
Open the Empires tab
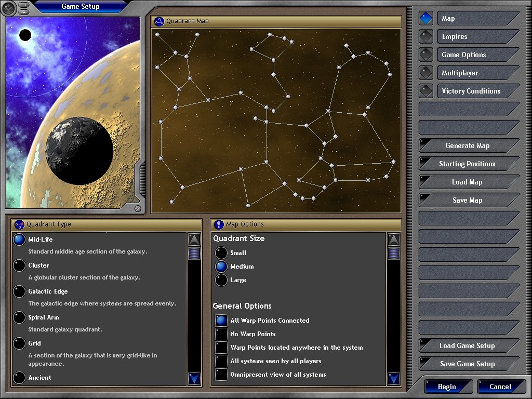click(477, 37)
